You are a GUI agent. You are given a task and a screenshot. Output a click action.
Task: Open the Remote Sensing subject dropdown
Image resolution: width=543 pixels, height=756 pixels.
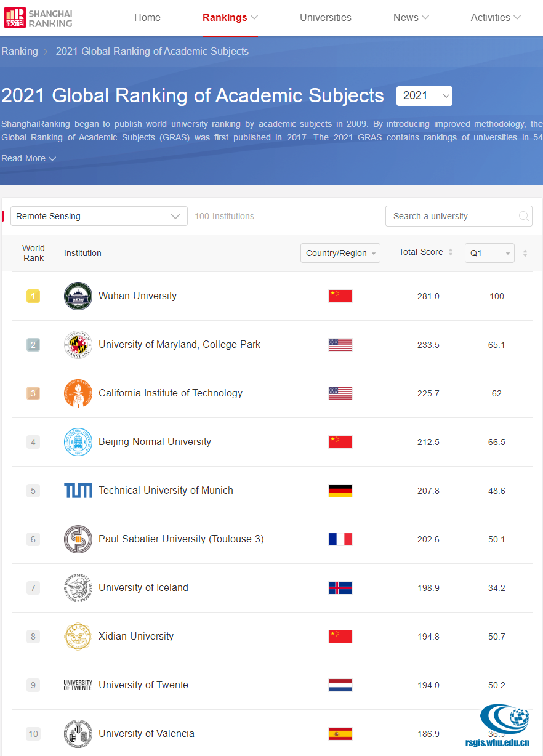(99, 216)
